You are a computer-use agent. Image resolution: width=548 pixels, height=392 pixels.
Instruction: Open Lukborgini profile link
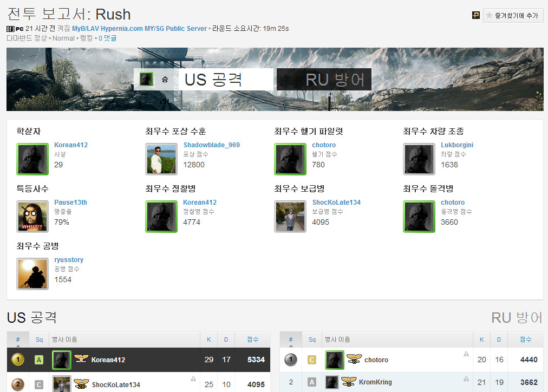pyautogui.click(x=457, y=145)
